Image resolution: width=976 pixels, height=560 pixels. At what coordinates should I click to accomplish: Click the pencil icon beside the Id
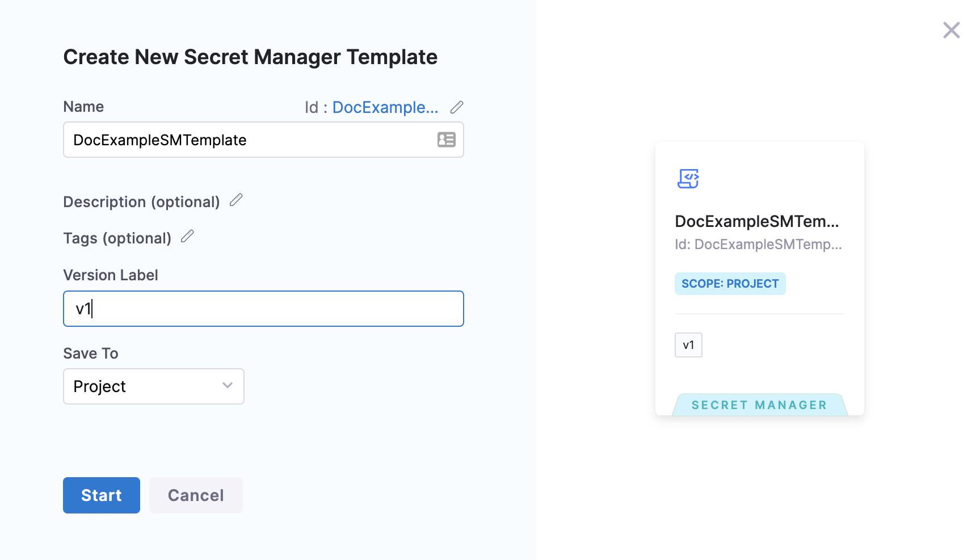click(x=457, y=107)
